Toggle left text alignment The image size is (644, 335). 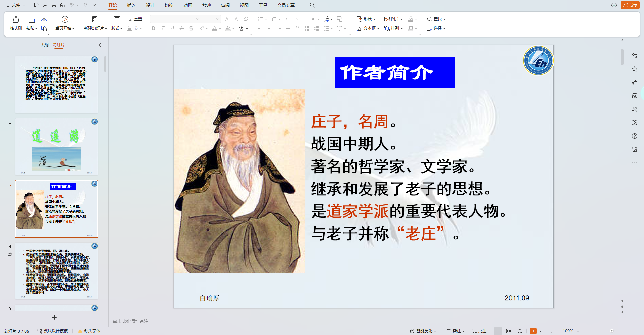coord(260,28)
